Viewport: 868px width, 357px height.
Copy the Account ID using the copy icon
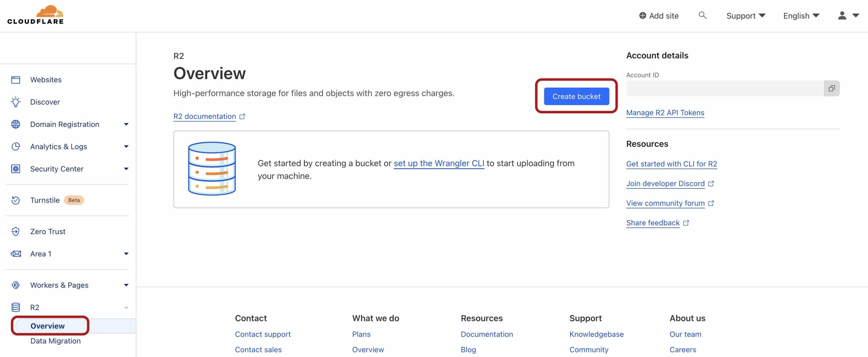pos(832,88)
